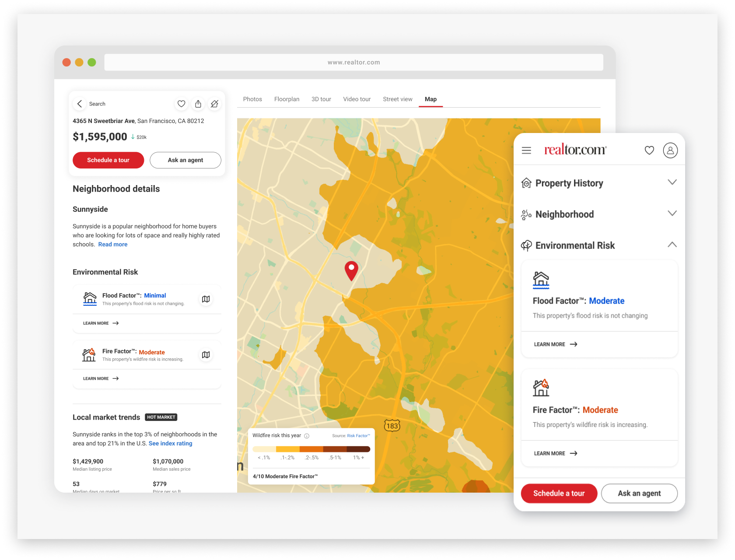Open Risk Factor source link in legend
The height and width of the screenshot is (560, 735).
[358, 436]
